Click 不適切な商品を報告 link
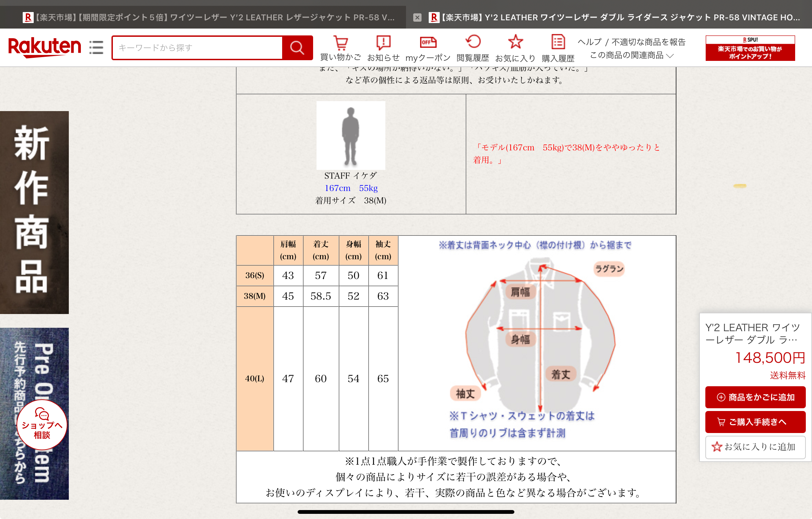Image resolution: width=812 pixels, height=519 pixels. (x=649, y=42)
